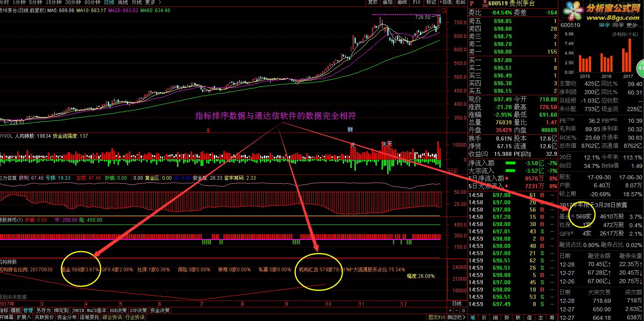Switch chart to 1分钟 period
The width and height of the screenshot is (644, 321).
(20, 2)
